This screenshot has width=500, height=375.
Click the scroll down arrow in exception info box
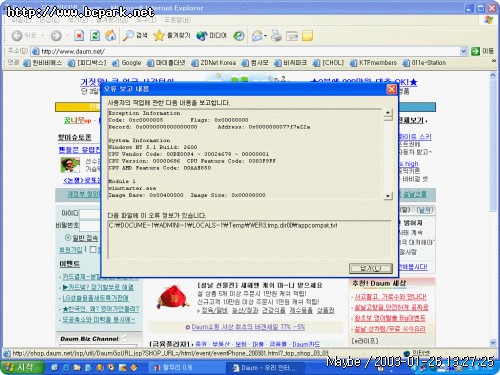coord(388,196)
